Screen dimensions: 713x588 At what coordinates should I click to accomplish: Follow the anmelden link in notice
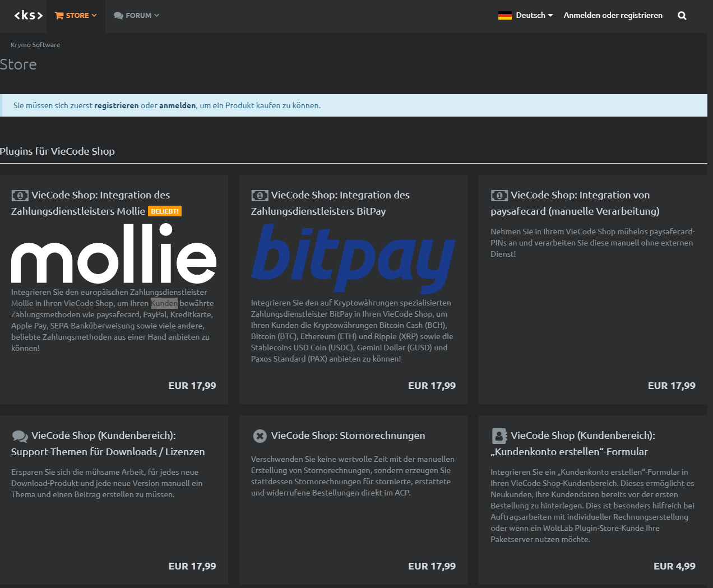coord(177,105)
